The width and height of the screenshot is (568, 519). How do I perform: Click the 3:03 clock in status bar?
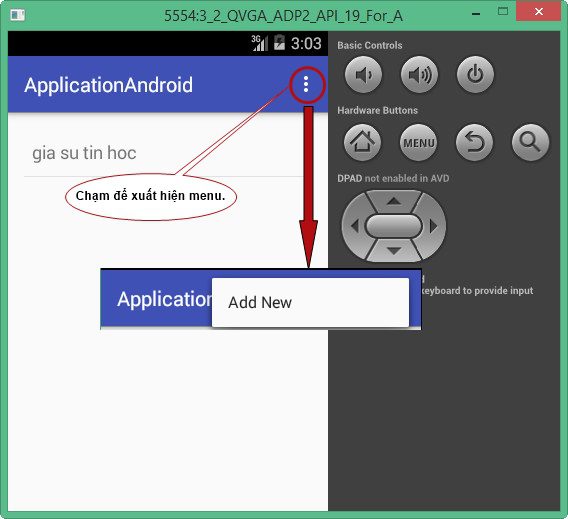(306, 43)
